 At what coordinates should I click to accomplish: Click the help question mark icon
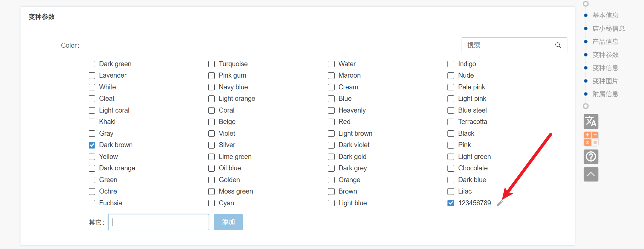[591, 157]
